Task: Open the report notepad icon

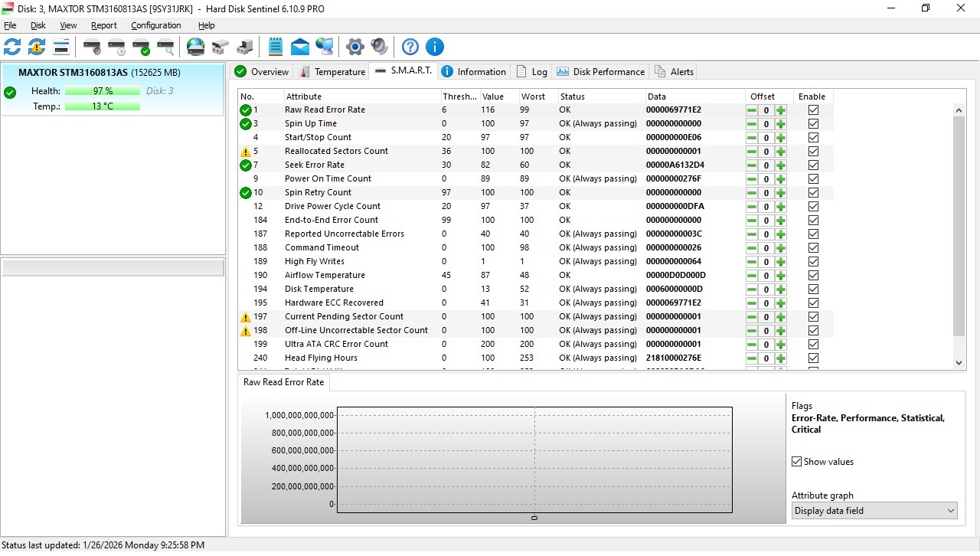Action: point(276,47)
